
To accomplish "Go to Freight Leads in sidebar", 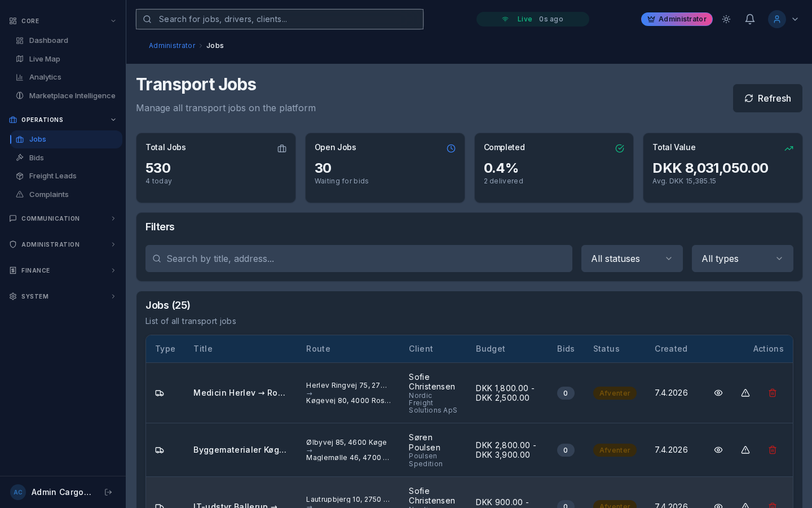I will (x=52, y=176).
